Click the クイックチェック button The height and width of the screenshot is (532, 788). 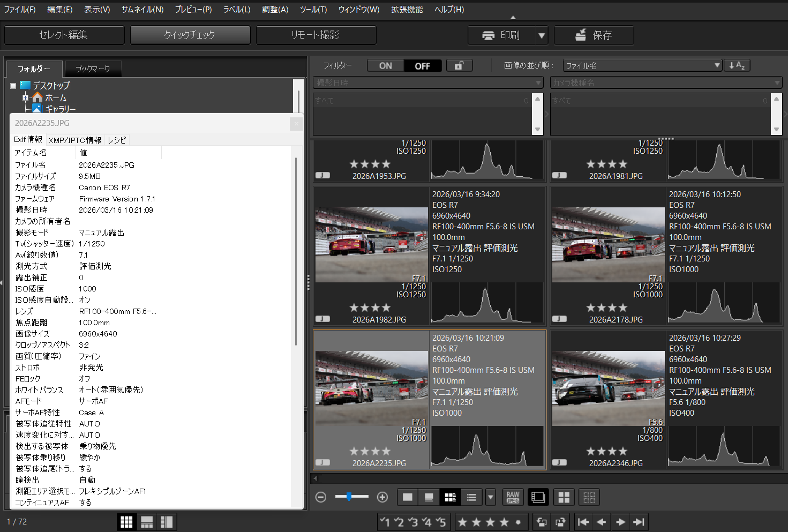pos(190,35)
